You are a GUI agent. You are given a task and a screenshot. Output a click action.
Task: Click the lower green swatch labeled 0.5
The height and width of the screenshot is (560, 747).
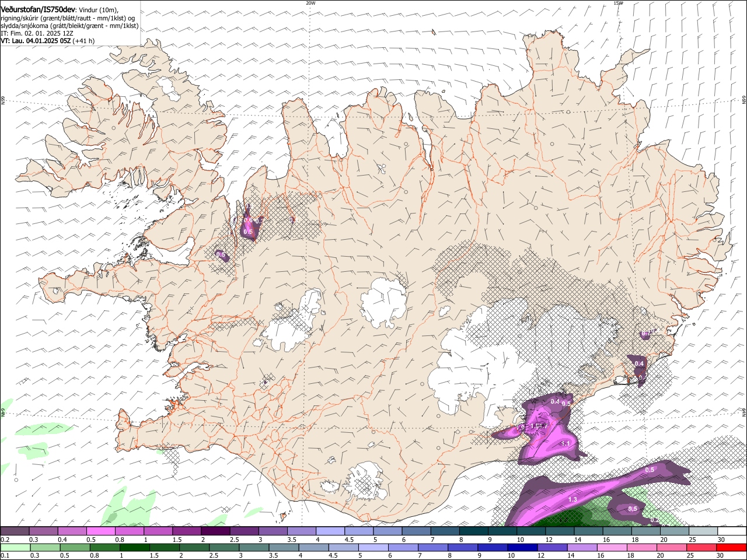click(75, 548)
